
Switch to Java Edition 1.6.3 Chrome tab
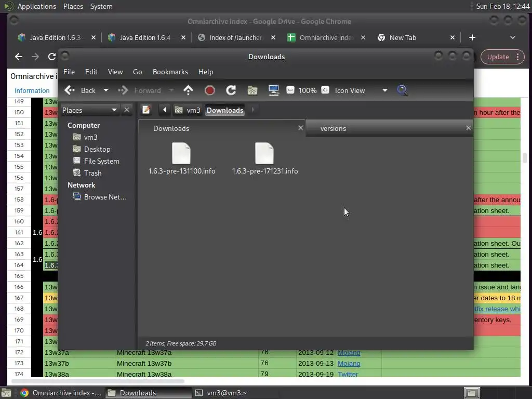point(56,37)
